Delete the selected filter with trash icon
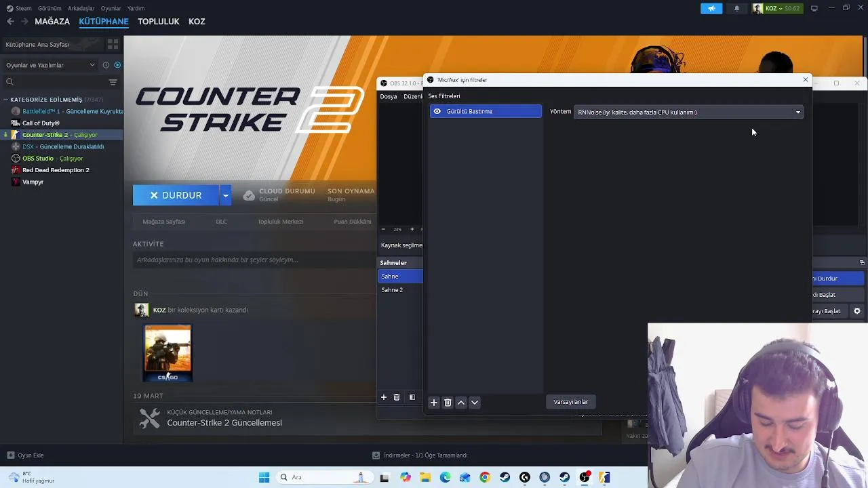The width and height of the screenshot is (868, 488). (448, 403)
